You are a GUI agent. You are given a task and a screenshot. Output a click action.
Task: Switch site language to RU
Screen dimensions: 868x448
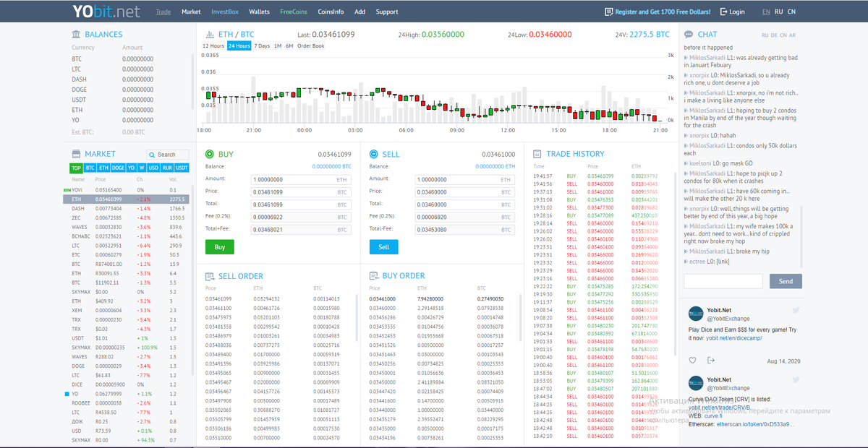coord(779,12)
